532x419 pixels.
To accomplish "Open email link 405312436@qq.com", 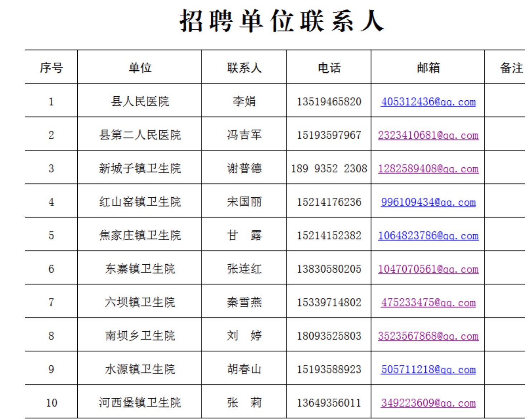I will point(428,102).
